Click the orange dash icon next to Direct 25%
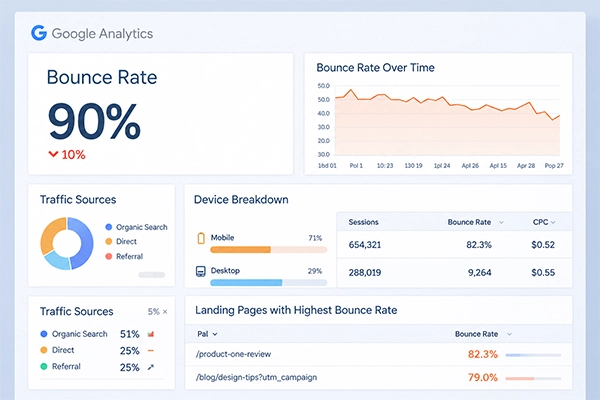The image size is (600, 400). point(150,350)
